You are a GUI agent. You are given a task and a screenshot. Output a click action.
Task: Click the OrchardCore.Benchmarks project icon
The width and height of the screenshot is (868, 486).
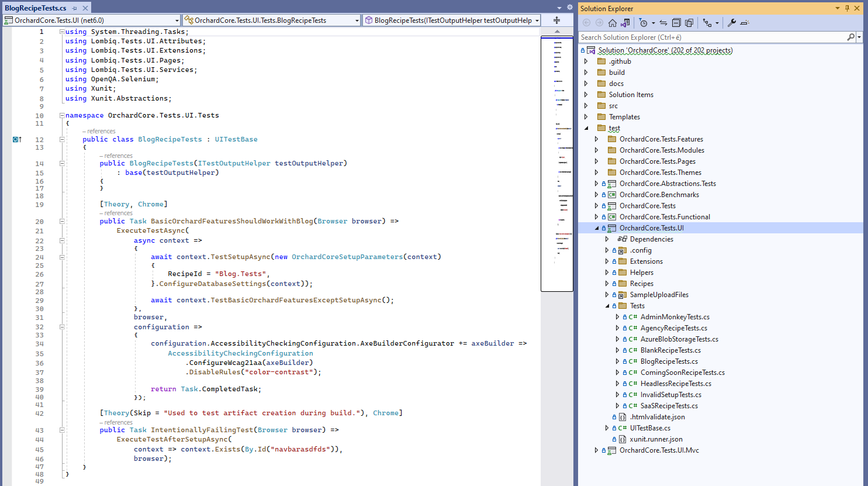click(612, 195)
